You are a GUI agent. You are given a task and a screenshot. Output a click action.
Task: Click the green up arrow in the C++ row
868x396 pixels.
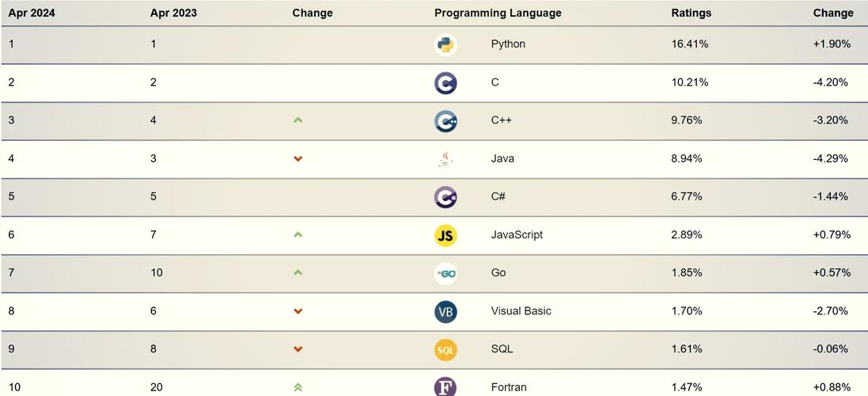click(x=298, y=120)
